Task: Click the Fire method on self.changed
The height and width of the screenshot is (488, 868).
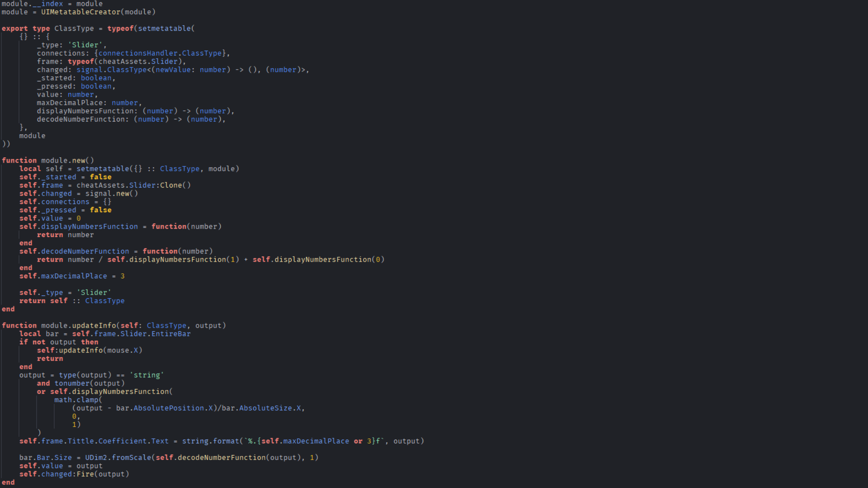Action: [x=85, y=474]
